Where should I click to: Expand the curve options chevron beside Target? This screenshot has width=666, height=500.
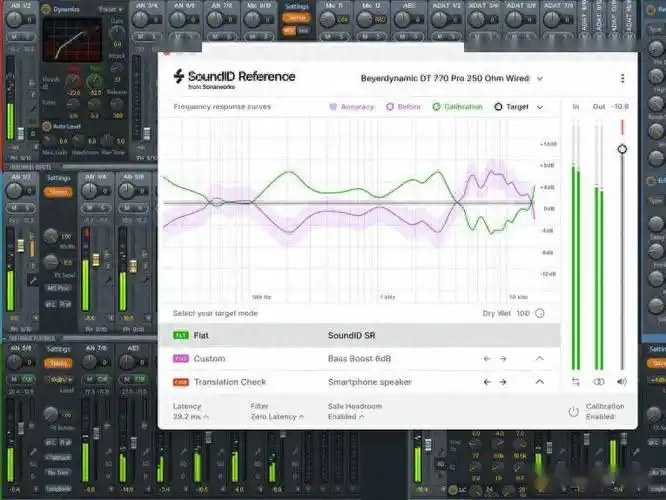pyautogui.click(x=540, y=107)
